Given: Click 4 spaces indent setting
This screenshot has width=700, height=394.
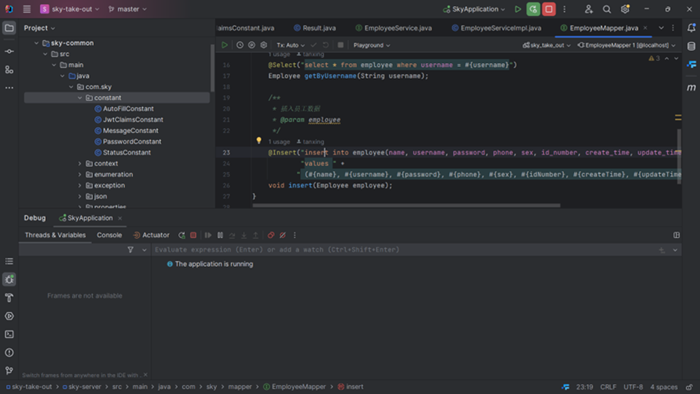Looking at the screenshot, I should [x=663, y=387].
